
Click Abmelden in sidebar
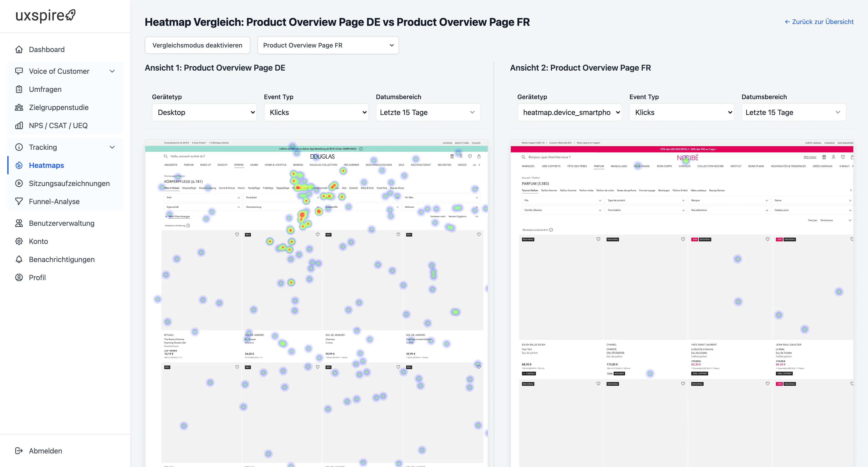click(45, 451)
